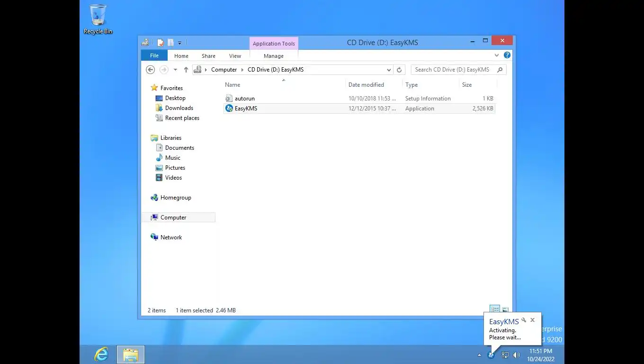This screenshot has width=644, height=364.
Task: Open the Manage ribbon tab
Action: [x=274, y=56]
